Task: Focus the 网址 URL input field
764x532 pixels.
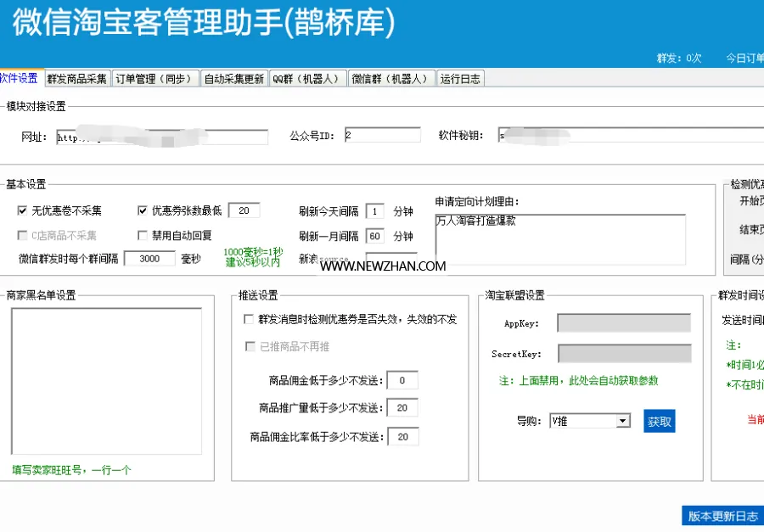Action: [x=162, y=137]
